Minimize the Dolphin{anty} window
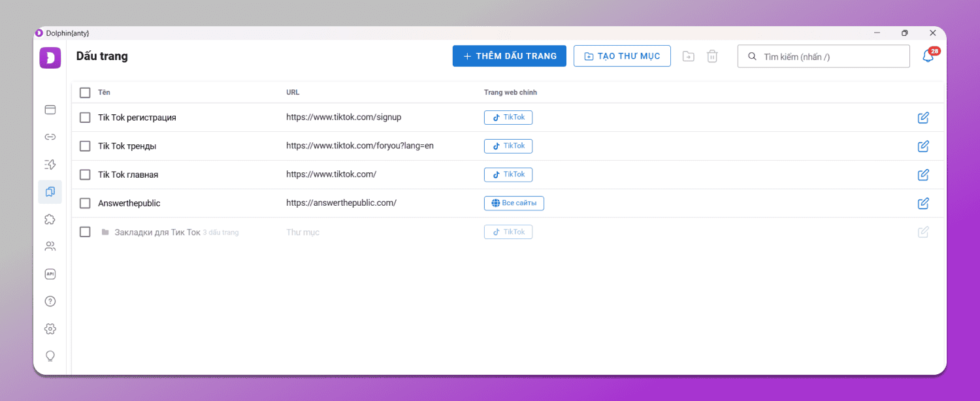Screen dimensions: 980x401 tap(877, 33)
